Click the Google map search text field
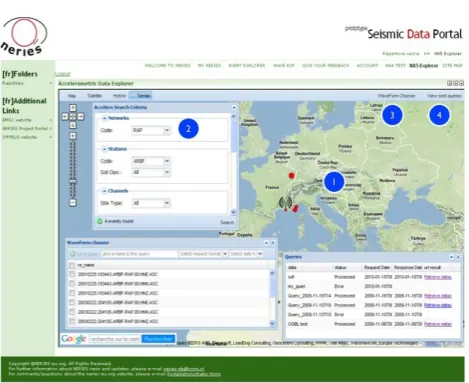This screenshot has width=469, height=383. coord(115,339)
